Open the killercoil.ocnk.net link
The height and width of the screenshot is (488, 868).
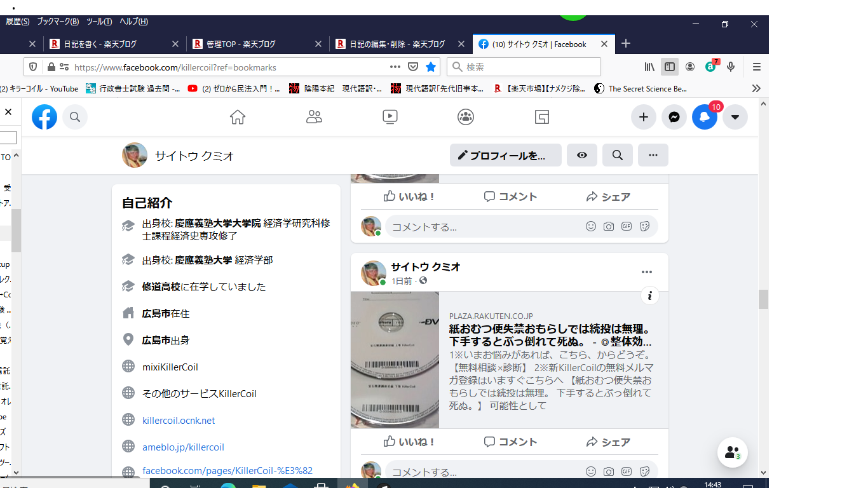pyautogui.click(x=179, y=420)
